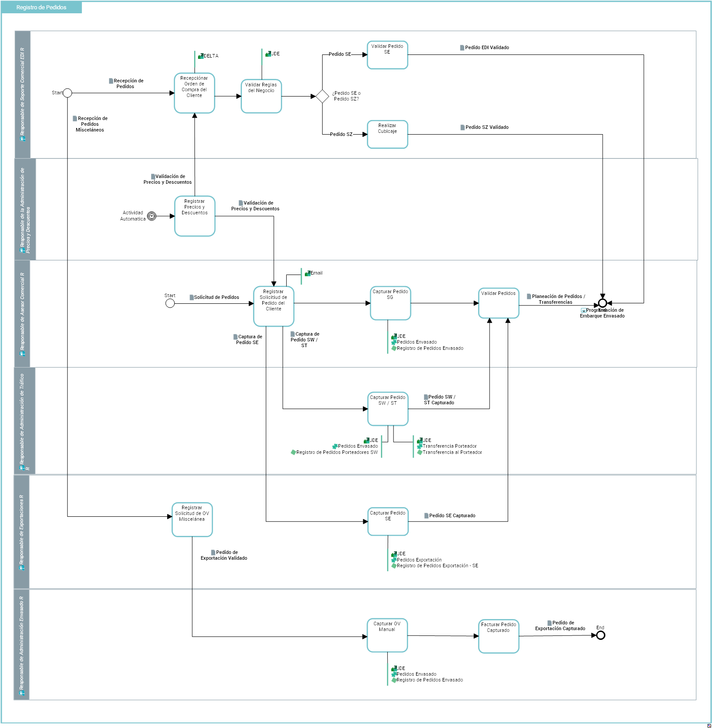Click the Responsable de Administración Envasado lane header
Viewport: 712px width, 728px height.
22,645
